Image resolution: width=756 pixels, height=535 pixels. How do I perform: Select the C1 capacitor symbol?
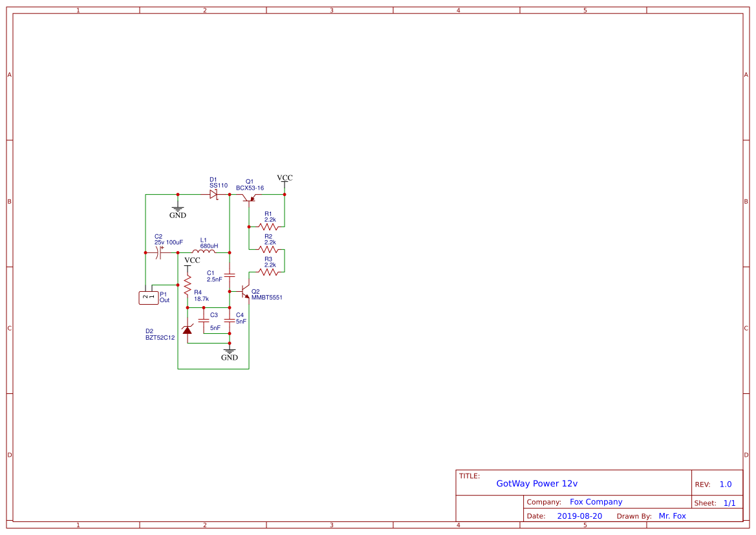230,276
